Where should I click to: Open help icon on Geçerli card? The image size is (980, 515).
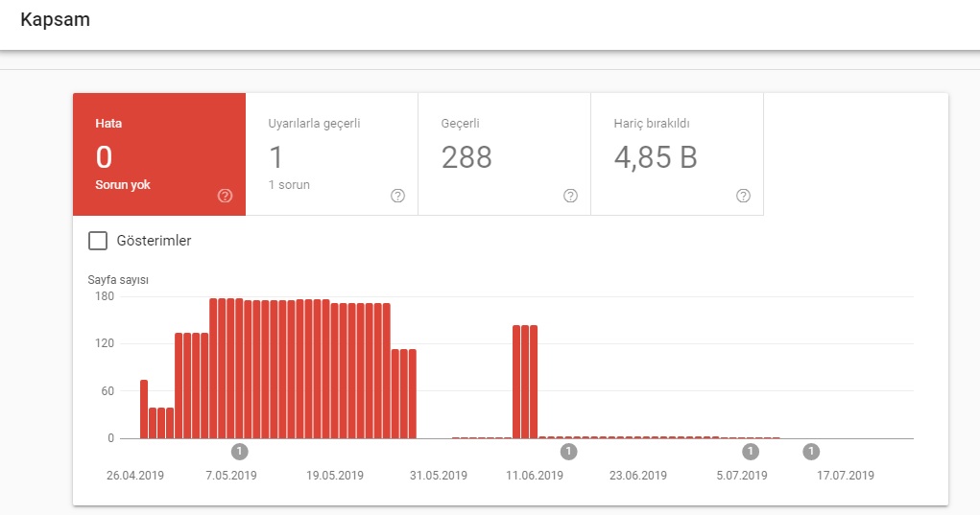point(570,196)
